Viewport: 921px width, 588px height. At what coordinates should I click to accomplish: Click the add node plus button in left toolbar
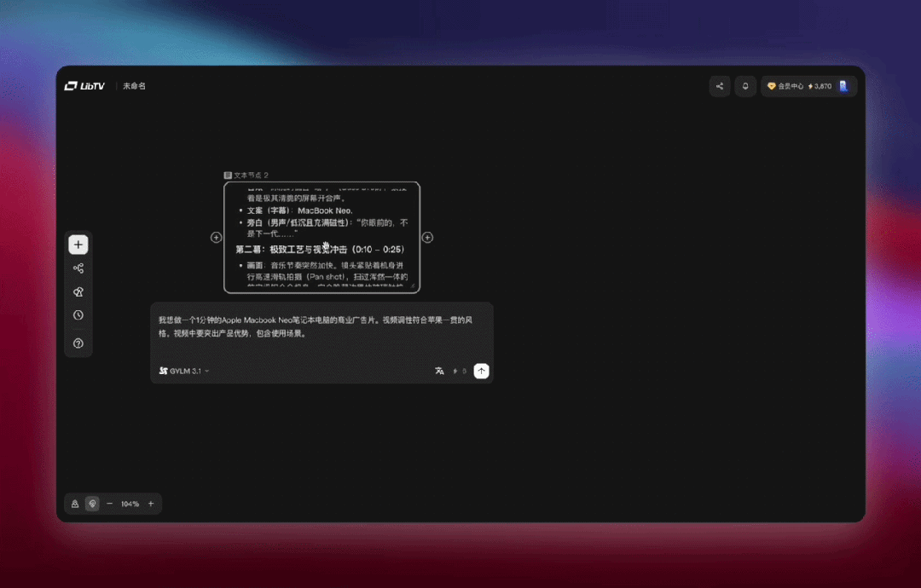(x=78, y=245)
